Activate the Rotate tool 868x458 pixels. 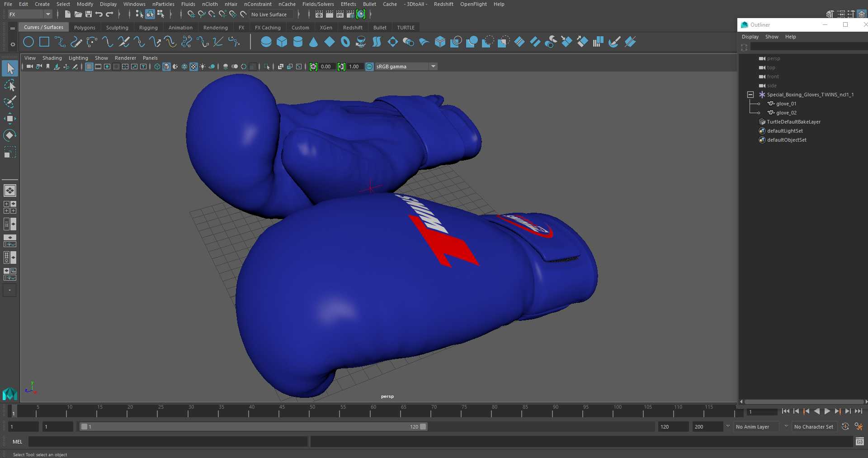pos(10,135)
